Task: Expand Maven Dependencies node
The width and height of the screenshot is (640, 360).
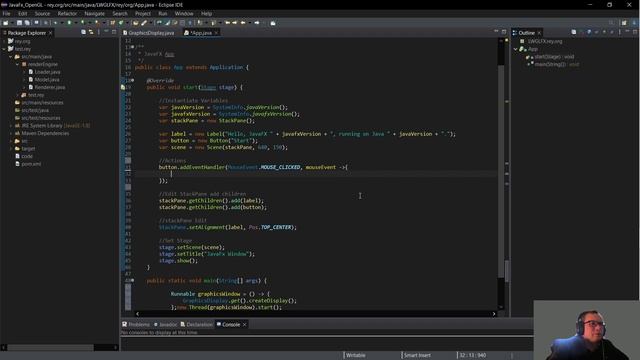Action: [x=11, y=133]
